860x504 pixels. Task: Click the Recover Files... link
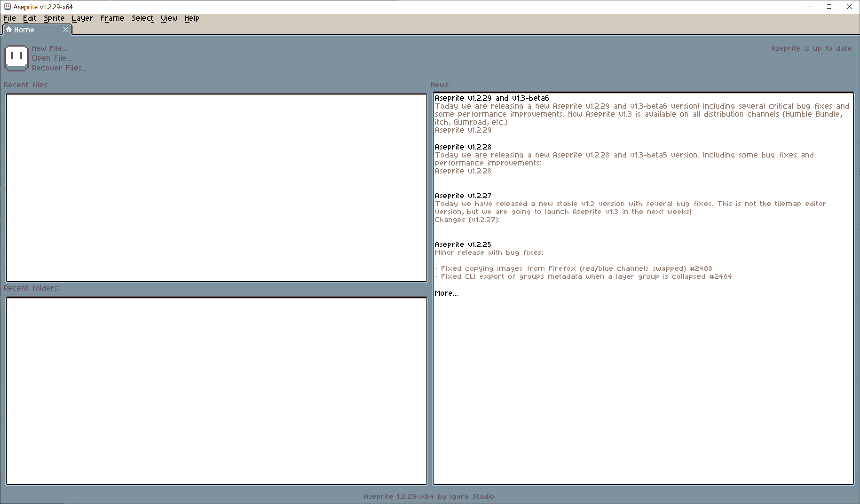click(x=59, y=68)
